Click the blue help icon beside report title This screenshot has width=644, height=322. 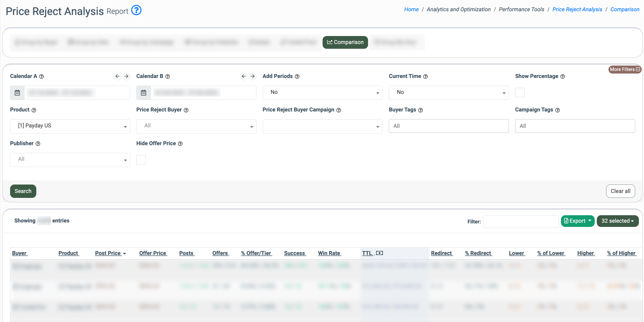(136, 10)
